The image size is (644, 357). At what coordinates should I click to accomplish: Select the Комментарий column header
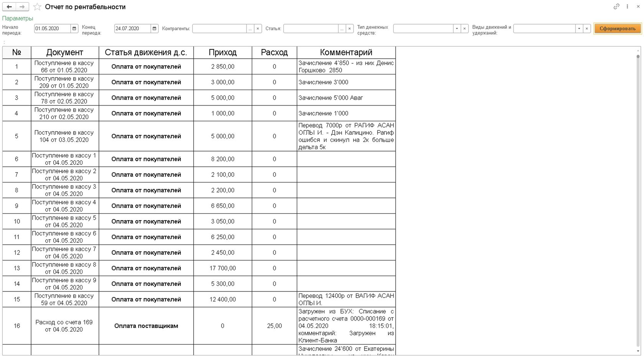point(346,53)
